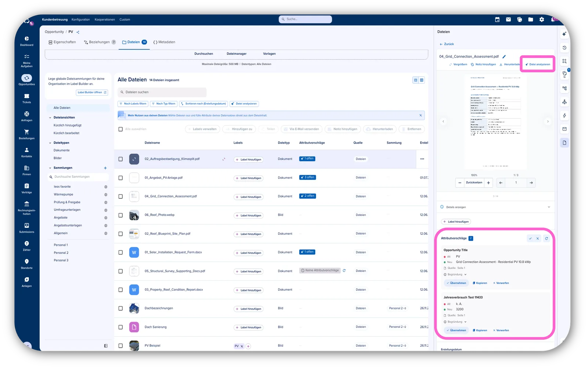The width and height of the screenshot is (588, 368).
Task: Open Anfragen in the sidebar
Action: point(26,116)
